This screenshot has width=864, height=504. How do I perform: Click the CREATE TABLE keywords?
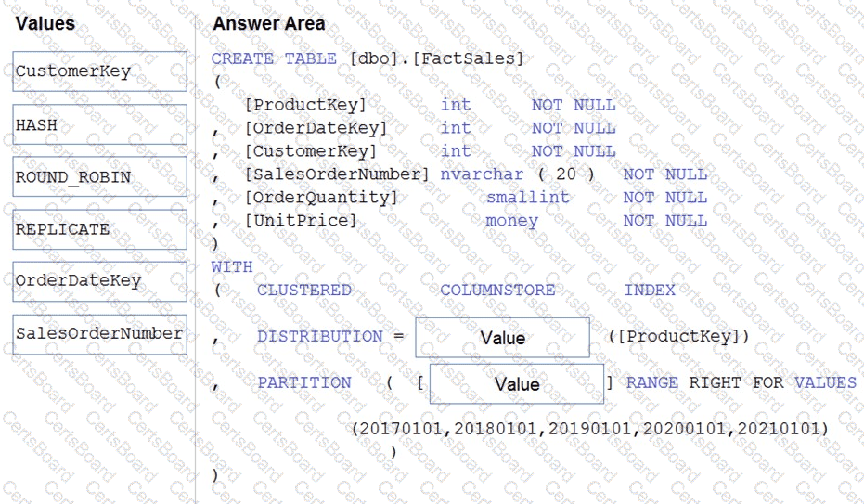tap(274, 58)
